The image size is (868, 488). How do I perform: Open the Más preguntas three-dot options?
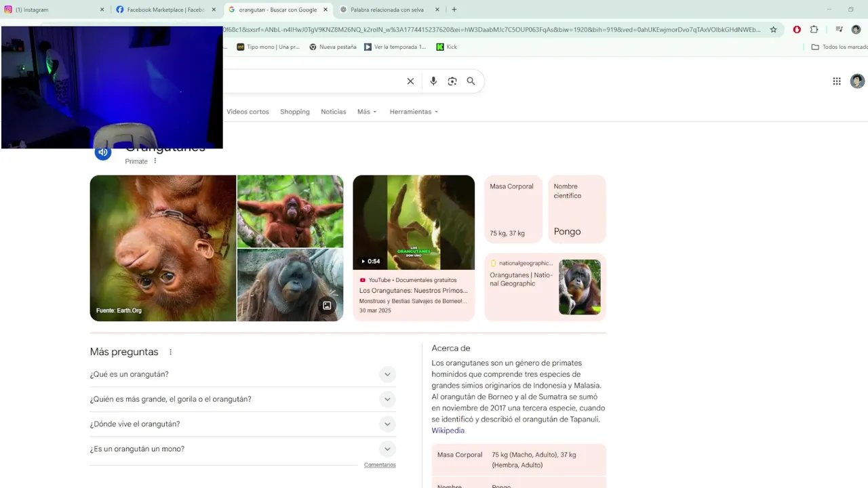pyautogui.click(x=171, y=352)
